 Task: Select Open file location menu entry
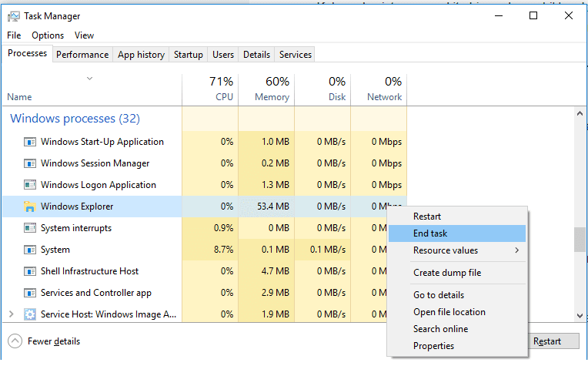pos(449,312)
